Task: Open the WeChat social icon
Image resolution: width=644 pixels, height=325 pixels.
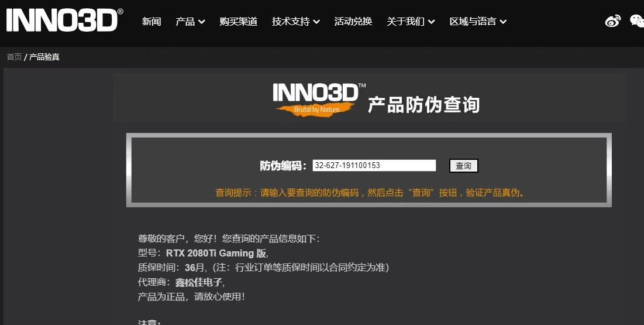Action: tap(637, 21)
